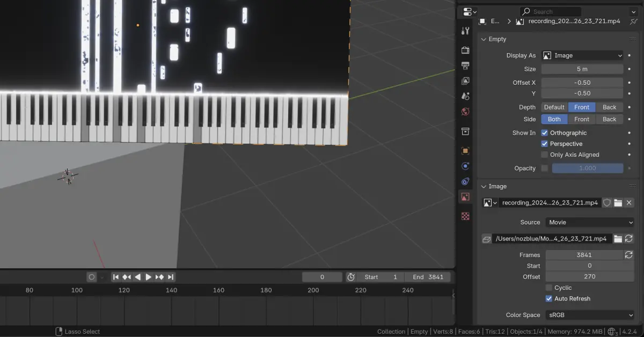644x337 pixels.
Task: Jump to next keyframe
Action: [159, 277]
